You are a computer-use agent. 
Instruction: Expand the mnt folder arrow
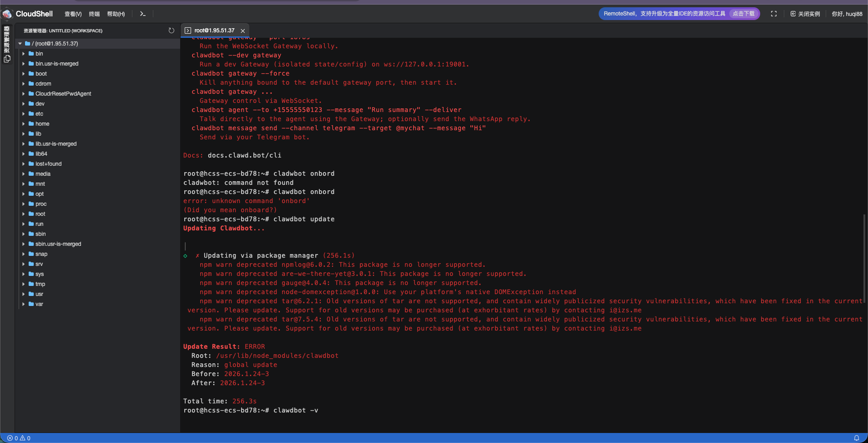[x=24, y=184]
